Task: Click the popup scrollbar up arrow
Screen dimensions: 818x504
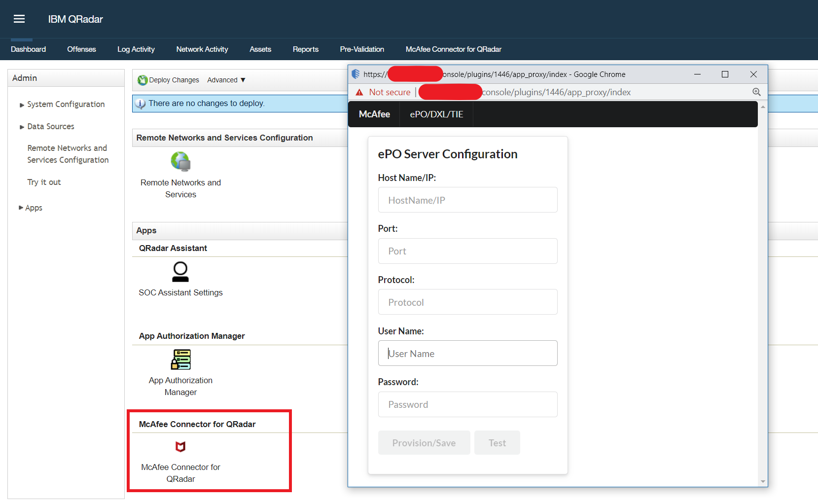Action: [x=763, y=107]
